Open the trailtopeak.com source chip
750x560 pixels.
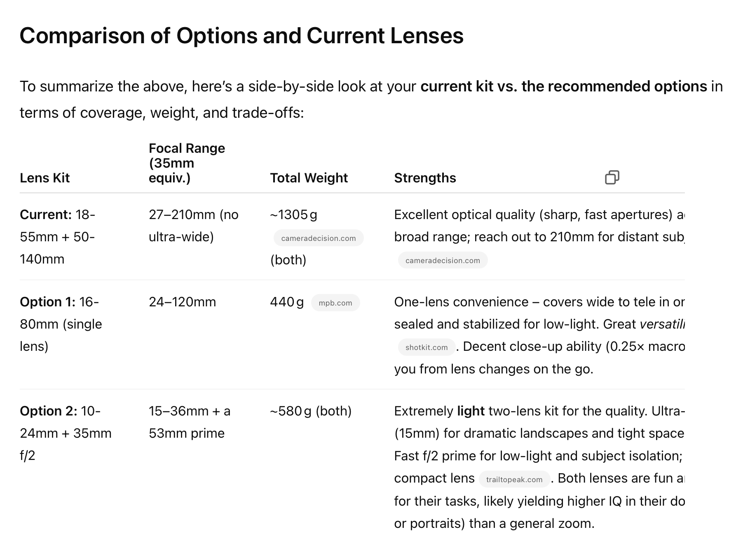[514, 479]
